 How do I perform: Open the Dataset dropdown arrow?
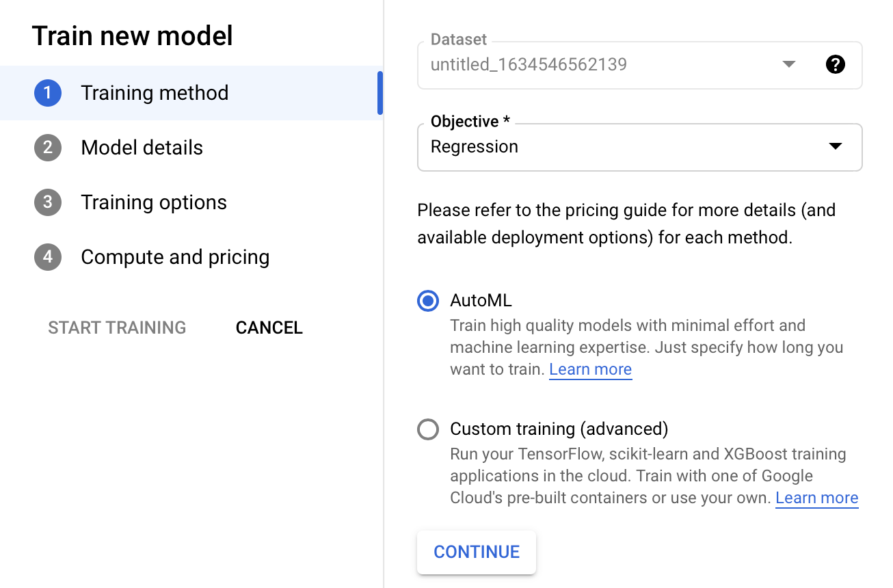[x=788, y=65]
